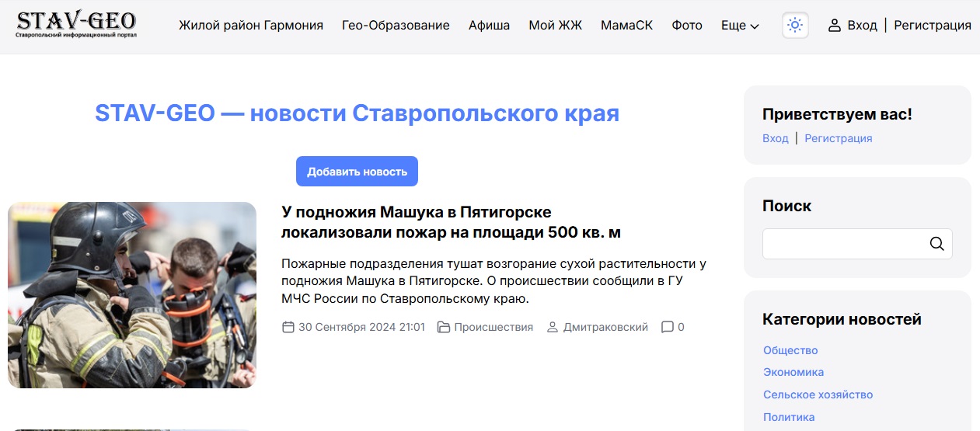Screen dimensions: 980x431
Task: Open Жилой район Гармония menu item
Action: point(250,26)
